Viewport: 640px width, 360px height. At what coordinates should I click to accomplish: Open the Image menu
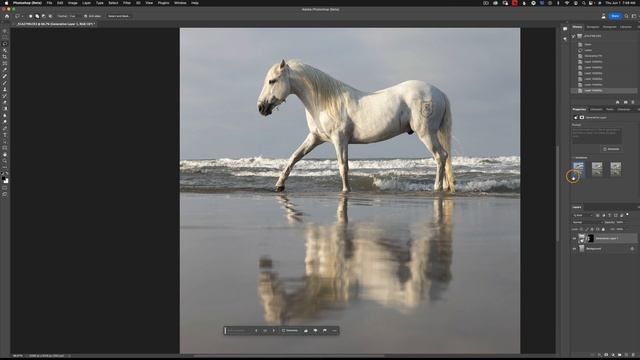coord(73,3)
